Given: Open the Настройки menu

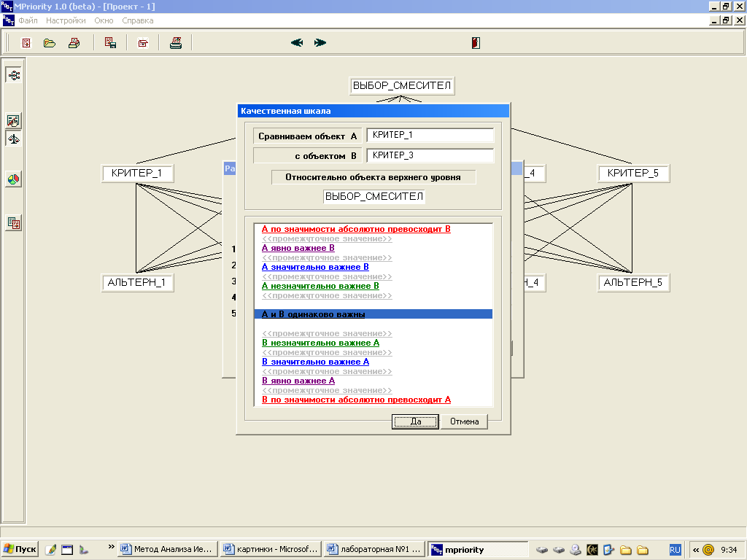Looking at the screenshot, I should pyautogui.click(x=66, y=20).
